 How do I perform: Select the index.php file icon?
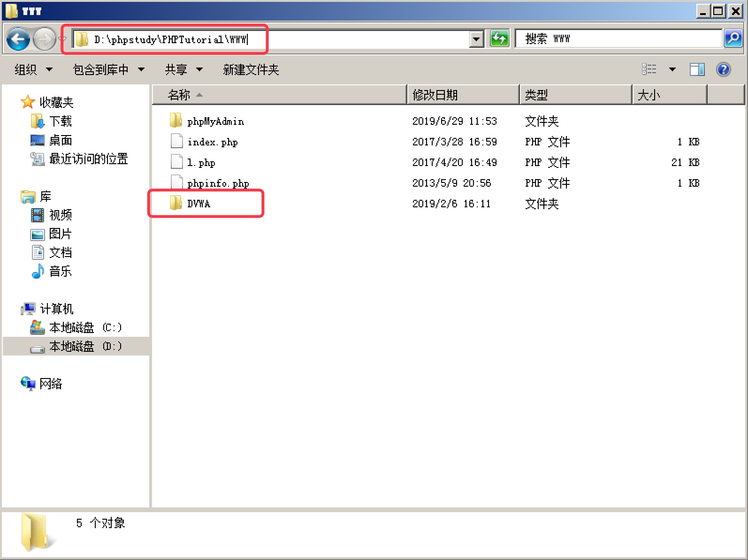click(x=176, y=141)
